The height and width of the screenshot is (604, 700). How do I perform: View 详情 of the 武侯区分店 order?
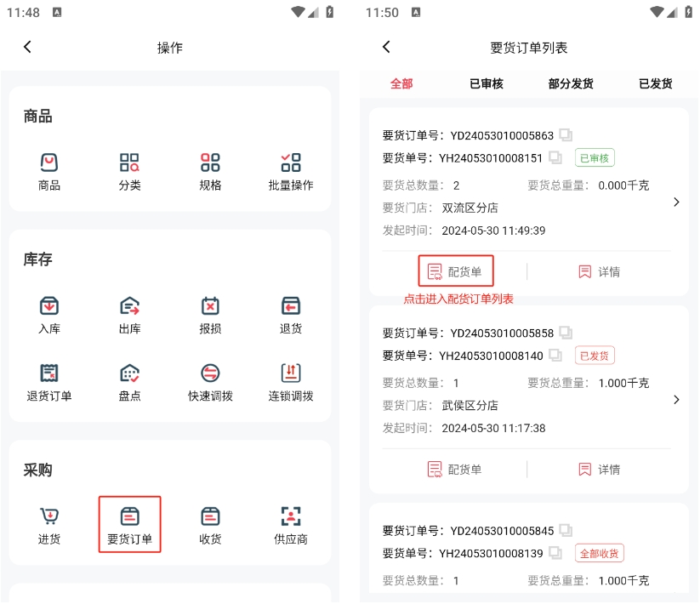(599, 469)
